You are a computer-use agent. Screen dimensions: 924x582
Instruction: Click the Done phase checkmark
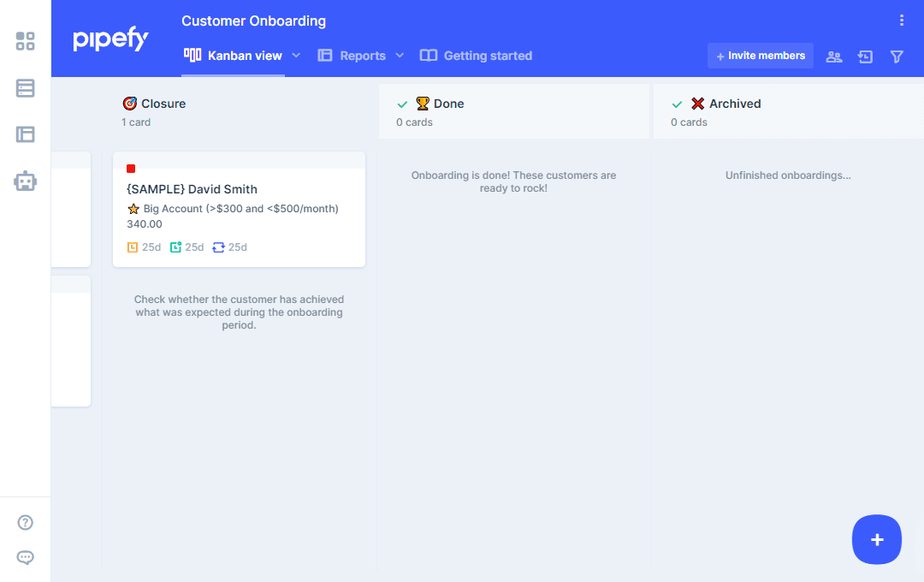402,104
